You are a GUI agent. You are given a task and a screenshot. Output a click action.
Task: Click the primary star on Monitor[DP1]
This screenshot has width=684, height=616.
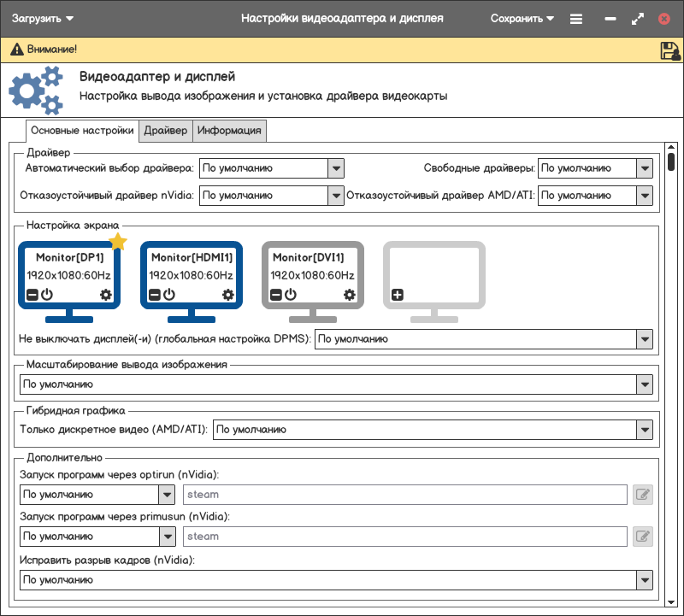point(118,243)
